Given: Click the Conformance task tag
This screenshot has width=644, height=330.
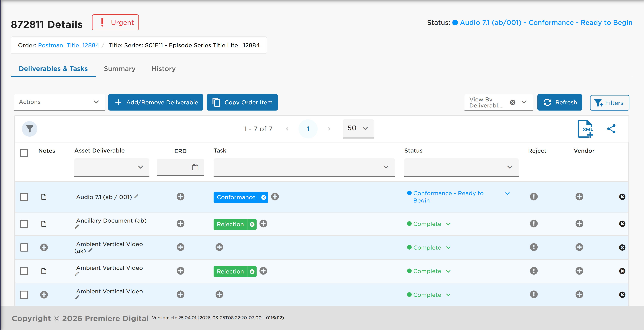Looking at the screenshot, I should (x=236, y=197).
